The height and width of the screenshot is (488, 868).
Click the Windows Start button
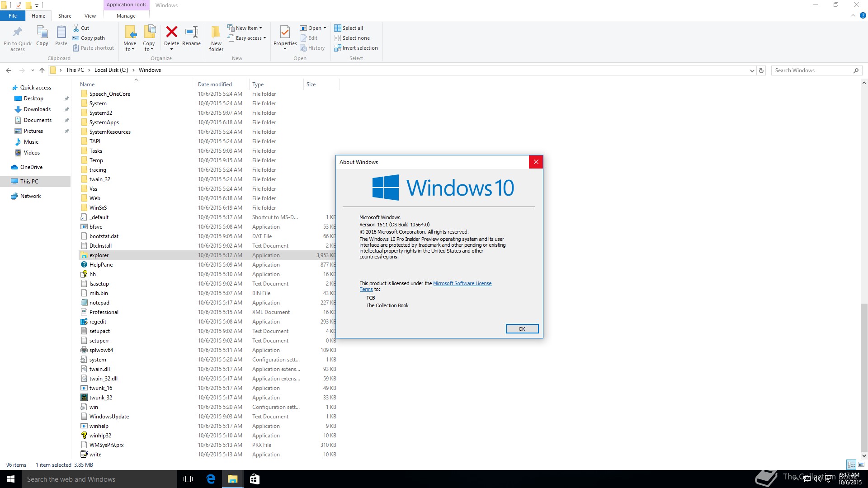pyautogui.click(x=11, y=479)
